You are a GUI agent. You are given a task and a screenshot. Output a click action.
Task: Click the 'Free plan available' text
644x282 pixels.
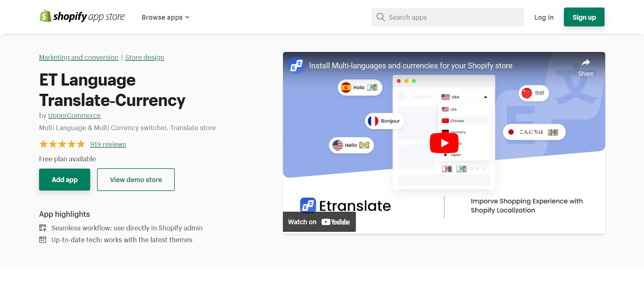[x=67, y=159]
